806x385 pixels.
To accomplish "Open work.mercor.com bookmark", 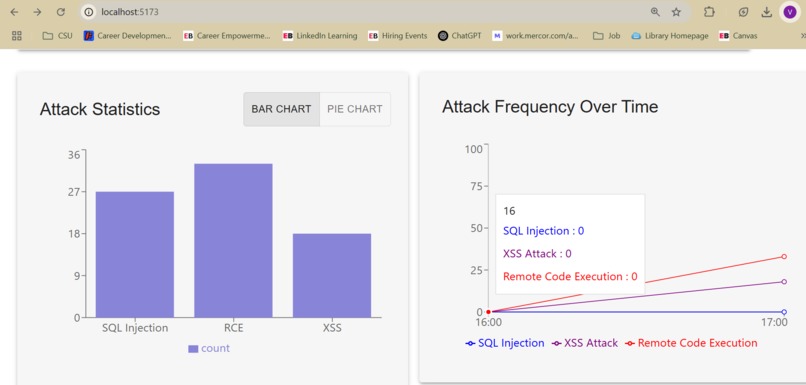I will click(x=535, y=35).
